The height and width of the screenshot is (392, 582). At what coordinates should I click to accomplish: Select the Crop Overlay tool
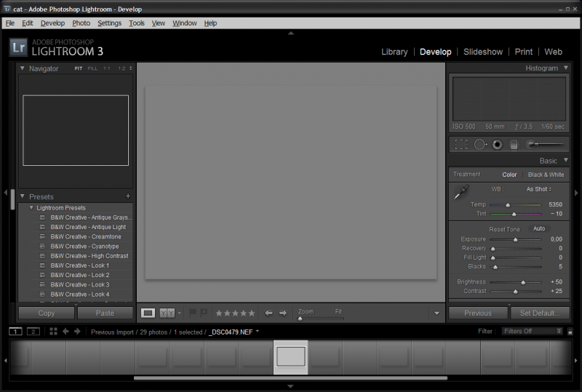click(x=461, y=145)
